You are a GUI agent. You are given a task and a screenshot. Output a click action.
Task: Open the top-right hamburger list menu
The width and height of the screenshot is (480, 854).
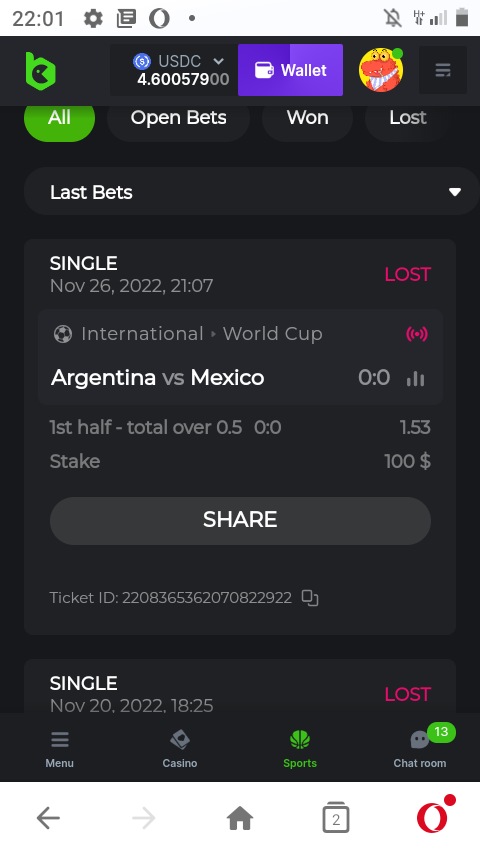[x=442, y=70]
